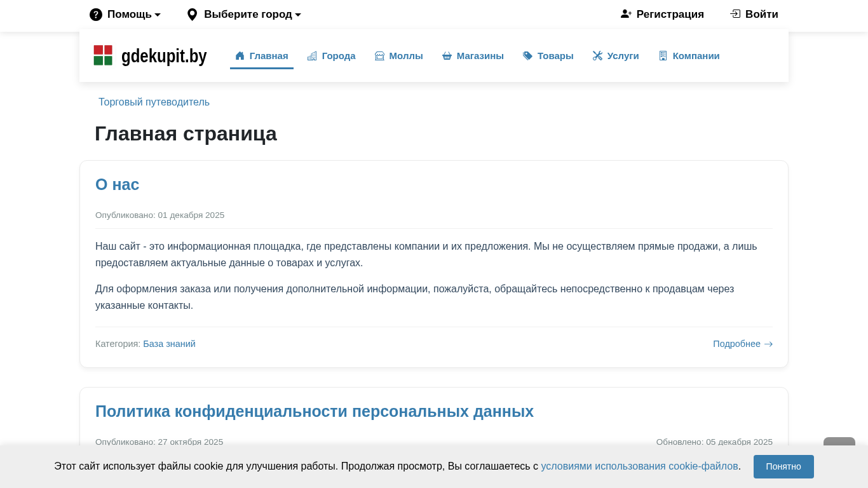Screen dimensions: 868x488
Task: Click the buildings icon beside Города
Action: click(x=312, y=56)
